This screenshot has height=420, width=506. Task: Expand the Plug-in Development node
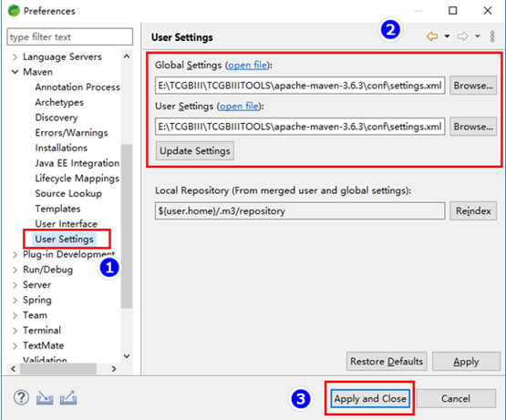(15, 255)
